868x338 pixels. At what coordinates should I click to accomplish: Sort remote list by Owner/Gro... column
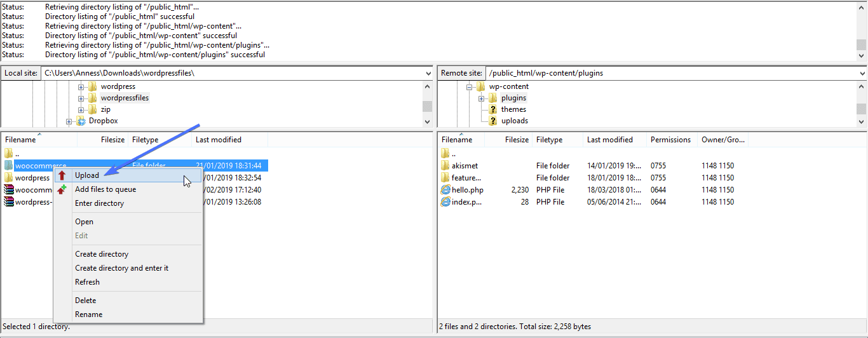[723, 140]
